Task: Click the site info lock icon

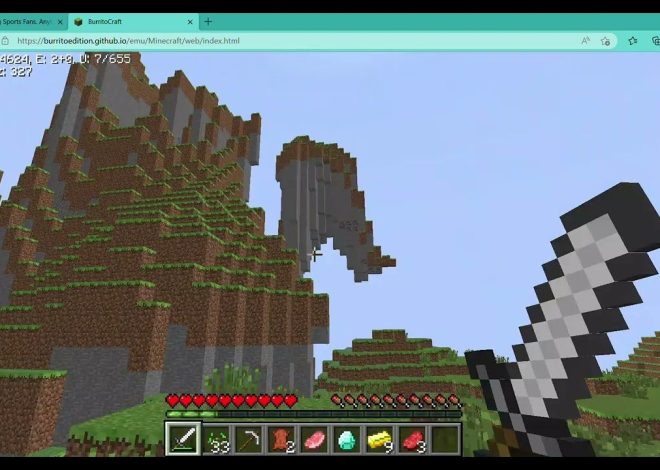Action: coord(5,41)
